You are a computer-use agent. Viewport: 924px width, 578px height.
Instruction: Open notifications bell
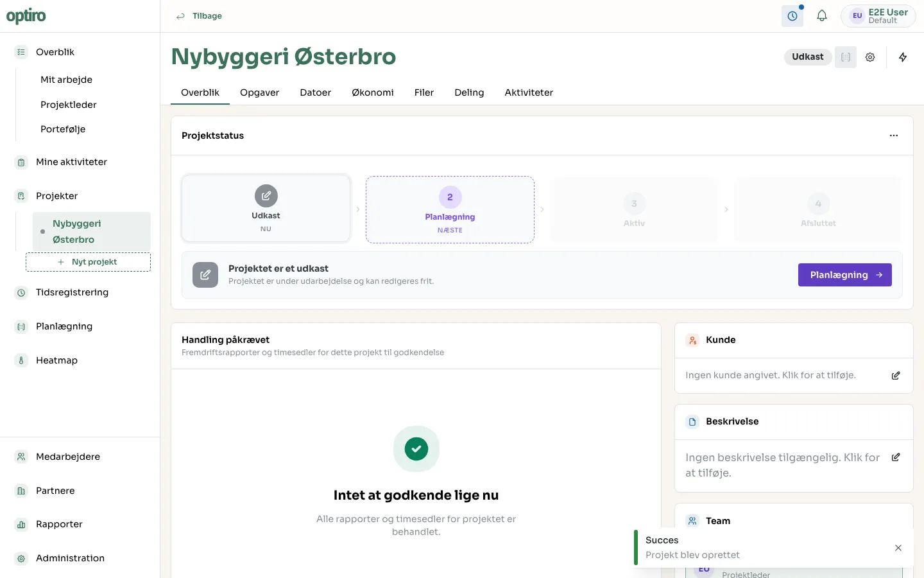tap(822, 16)
